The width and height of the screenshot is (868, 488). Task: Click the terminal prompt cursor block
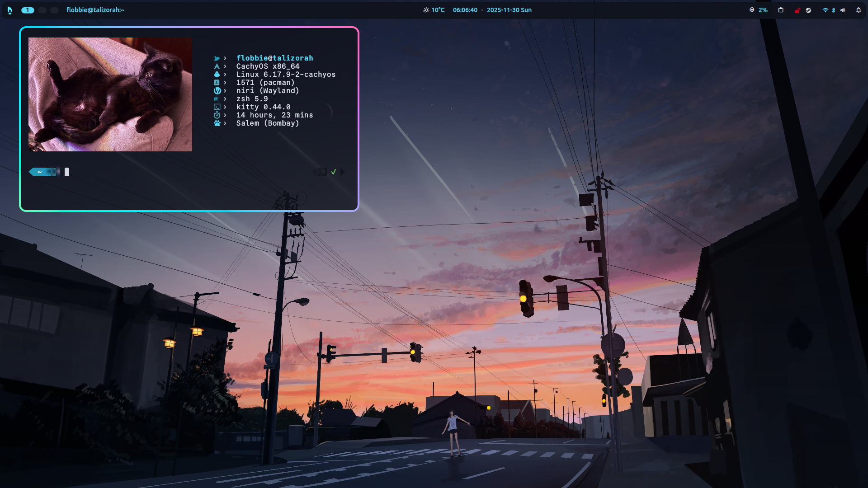click(67, 172)
